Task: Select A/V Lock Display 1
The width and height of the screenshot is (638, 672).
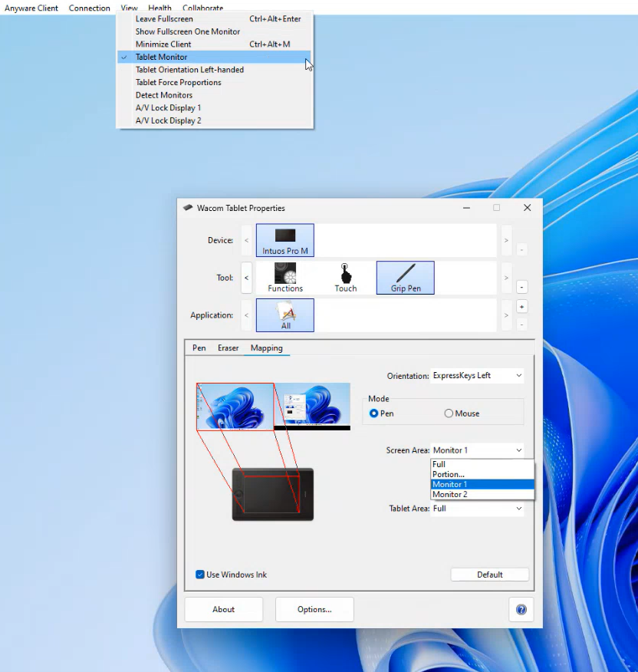Action: coord(214,108)
